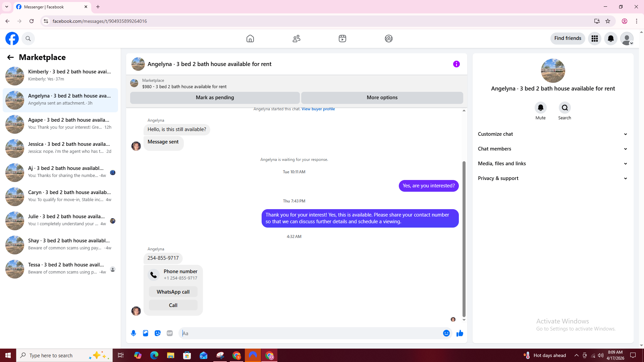Attach a photo using image icon

coord(146,333)
